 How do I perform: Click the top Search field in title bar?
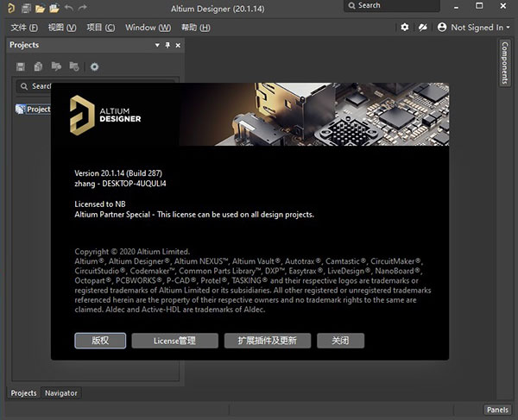pos(392,6)
